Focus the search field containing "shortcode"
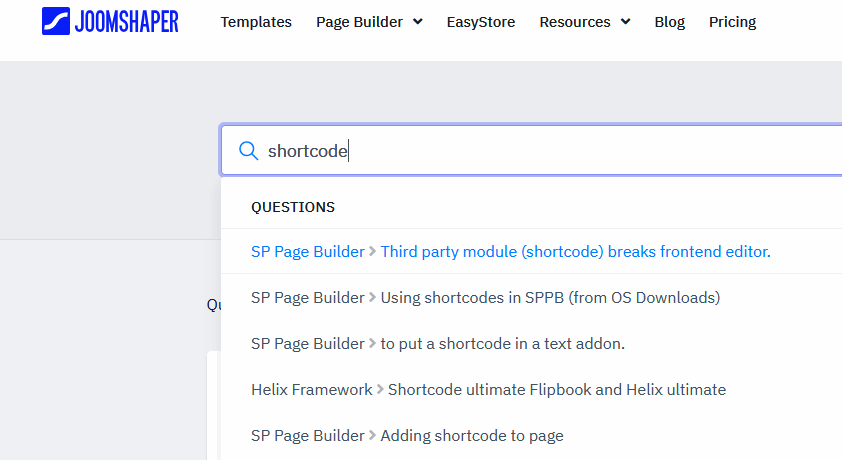This screenshot has height=460, width=842. [550, 151]
